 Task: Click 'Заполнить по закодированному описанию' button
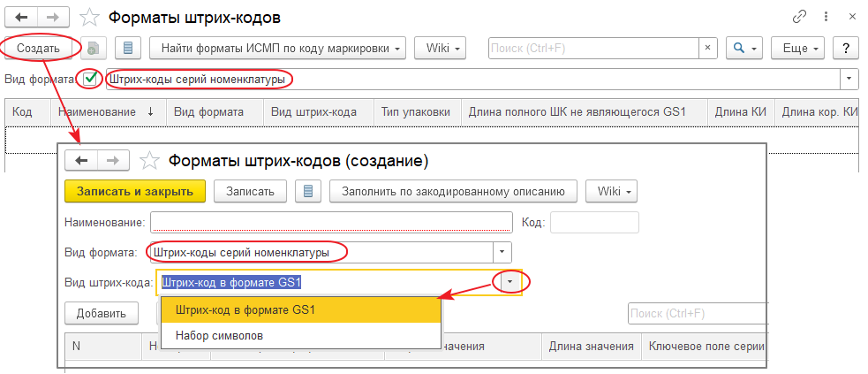point(452,191)
